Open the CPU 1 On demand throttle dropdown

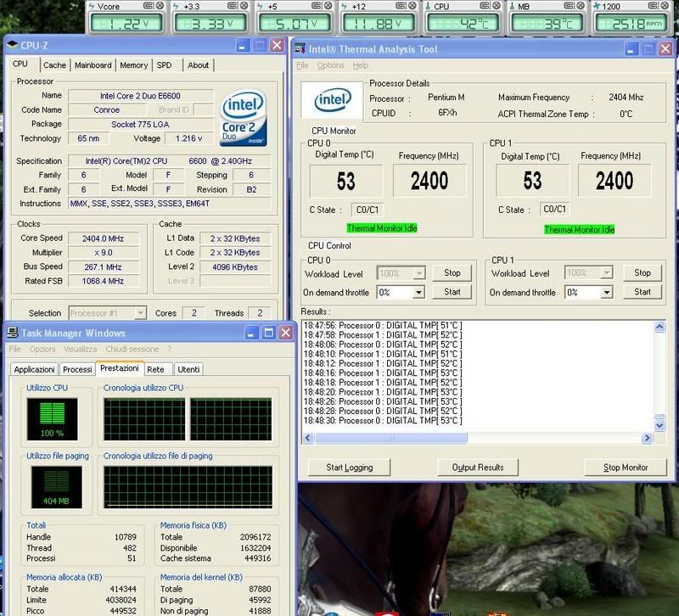607,293
